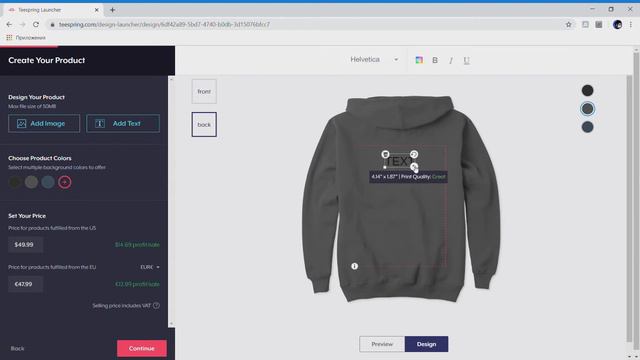This screenshot has width=640, height=360.
Task: Select the back view of the hoodie
Action: point(204,124)
